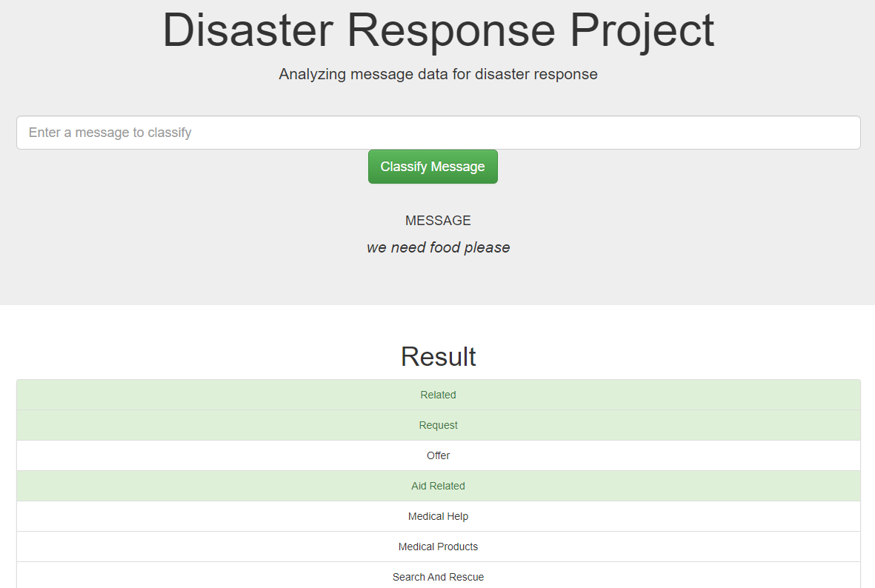This screenshot has height=588, width=875.
Task: Click inside the Enter a message placeholder box
Action: pyautogui.click(x=222, y=133)
